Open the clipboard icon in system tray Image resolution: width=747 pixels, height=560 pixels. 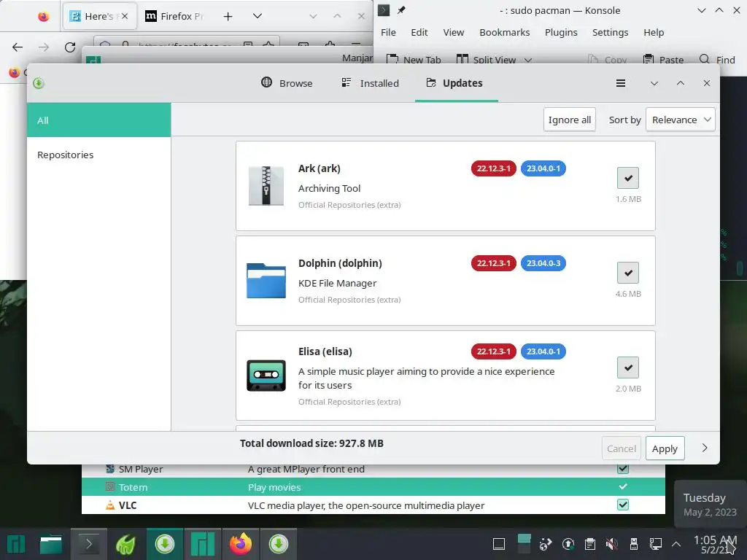coord(589,544)
